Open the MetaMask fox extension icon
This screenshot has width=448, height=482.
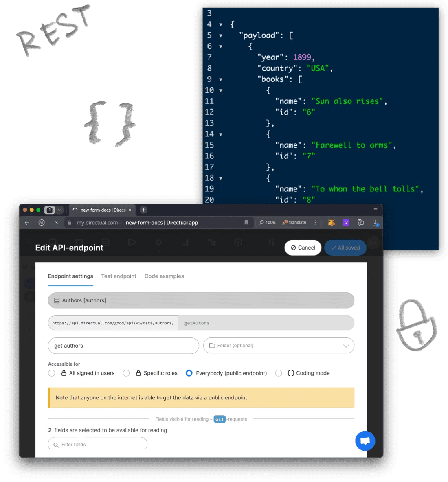[x=331, y=222]
